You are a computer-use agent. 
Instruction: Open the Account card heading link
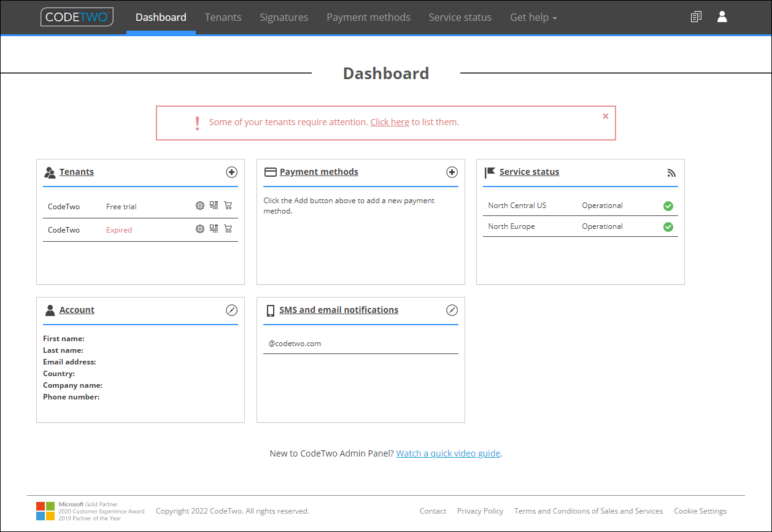(77, 310)
